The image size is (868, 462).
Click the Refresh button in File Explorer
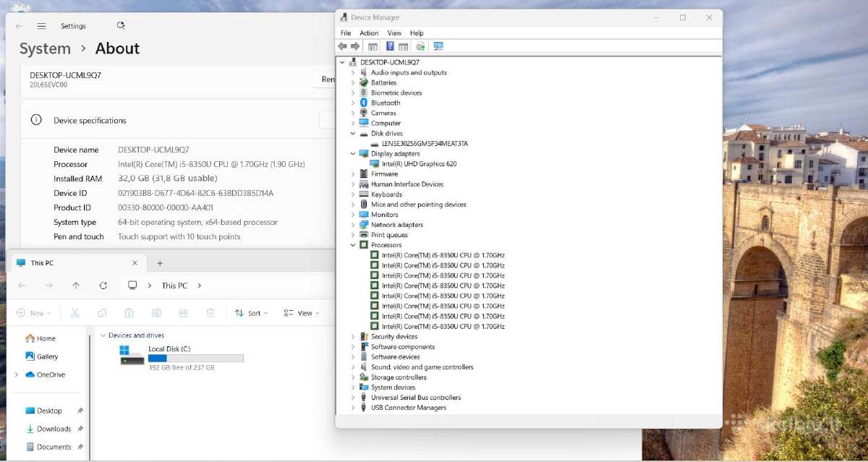tap(103, 286)
